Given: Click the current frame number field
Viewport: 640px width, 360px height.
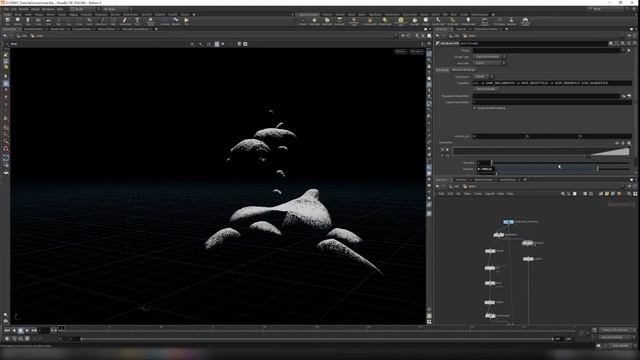Looking at the screenshot, I should 44,330.
